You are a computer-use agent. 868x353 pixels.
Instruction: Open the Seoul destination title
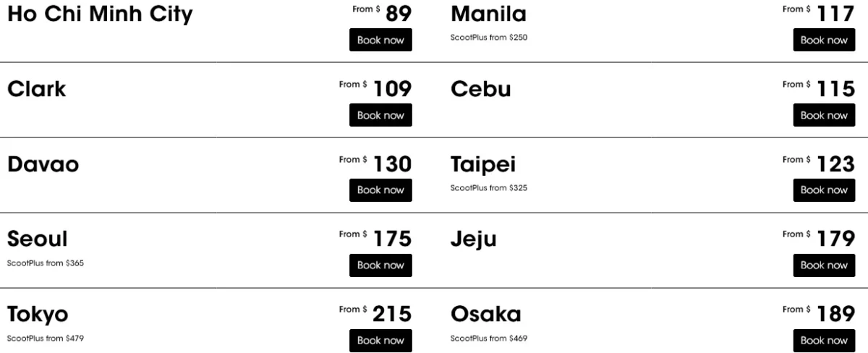[37, 239]
